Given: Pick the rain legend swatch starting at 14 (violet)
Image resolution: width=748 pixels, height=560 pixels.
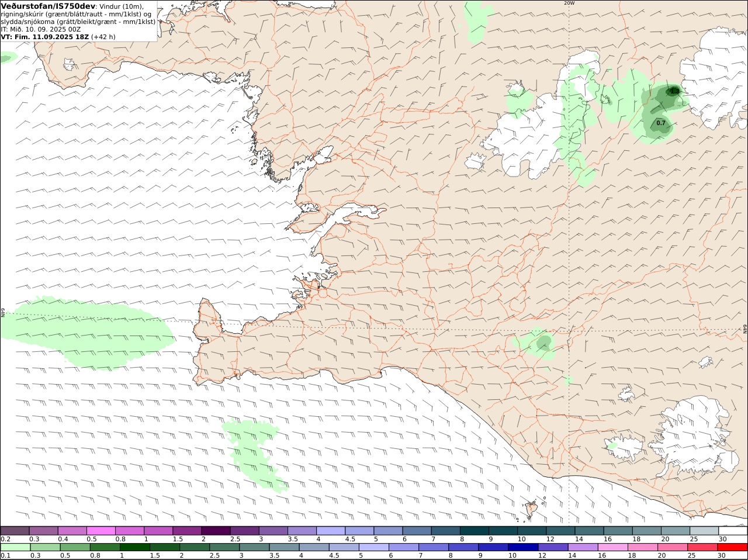Looking at the screenshot, I should pyautogui.click(x=583, y=547).
